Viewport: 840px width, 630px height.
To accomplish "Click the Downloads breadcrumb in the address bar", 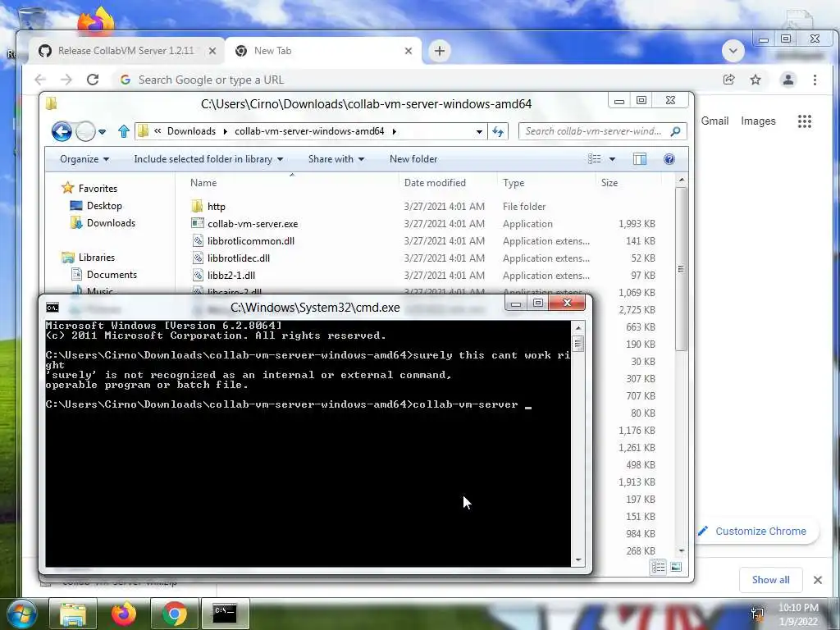I will (191, 131).
